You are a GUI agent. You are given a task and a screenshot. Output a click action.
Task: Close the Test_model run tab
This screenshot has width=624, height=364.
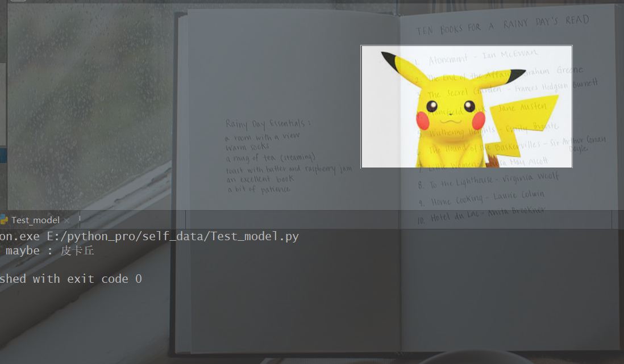click(67, 220)
